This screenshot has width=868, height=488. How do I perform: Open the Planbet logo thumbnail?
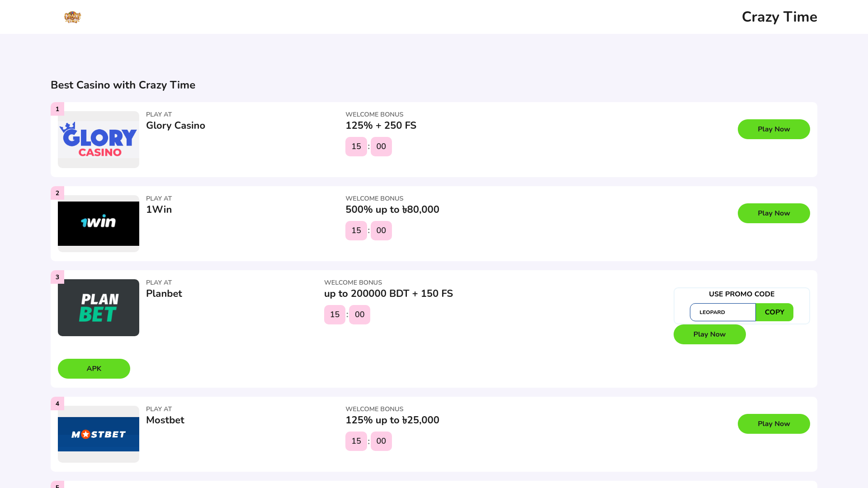click(99, 308)
